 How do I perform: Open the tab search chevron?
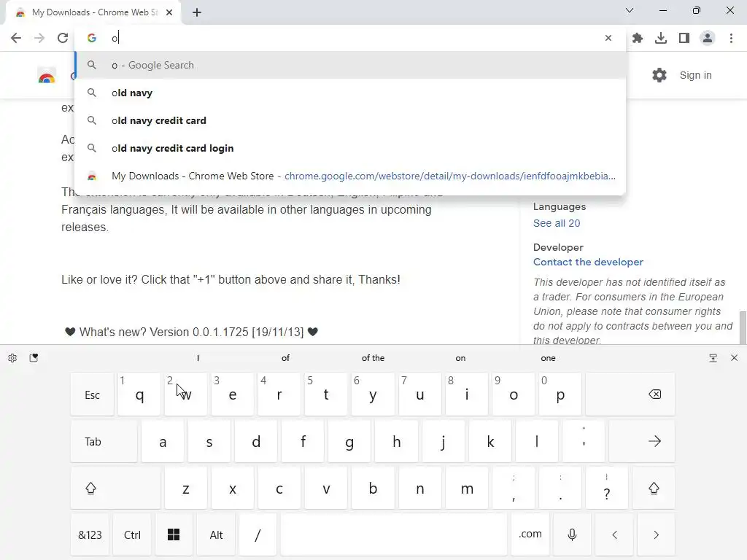tap(630, 10)
